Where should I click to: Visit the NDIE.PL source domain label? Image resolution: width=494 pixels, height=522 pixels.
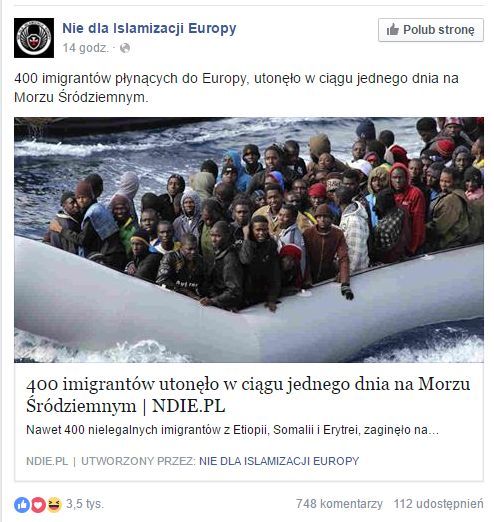[x=47, y=461]
